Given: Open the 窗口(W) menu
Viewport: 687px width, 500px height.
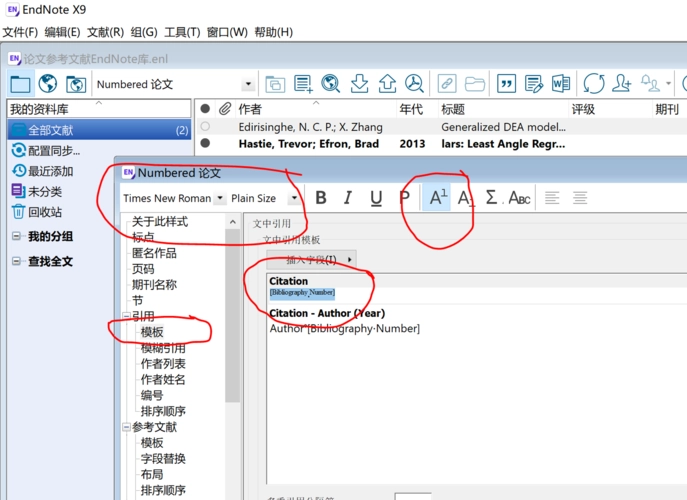Looking at the screenshot, I should pos(227,32).
